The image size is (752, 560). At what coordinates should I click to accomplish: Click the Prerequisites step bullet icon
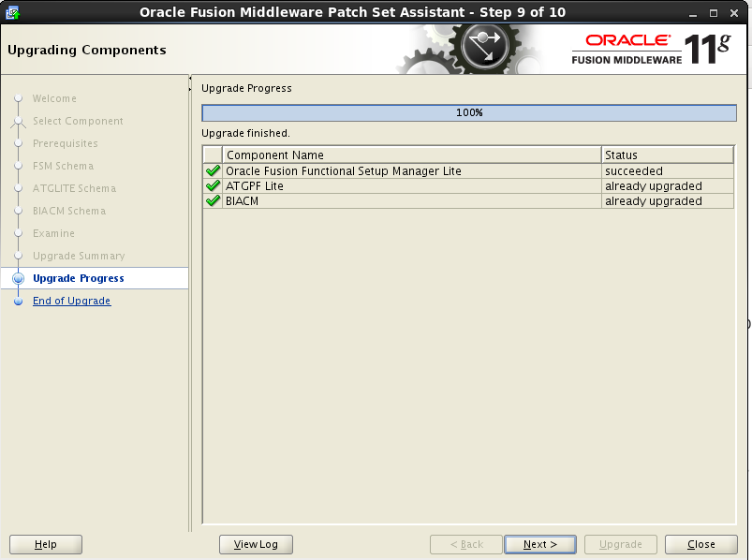(18, 143)
